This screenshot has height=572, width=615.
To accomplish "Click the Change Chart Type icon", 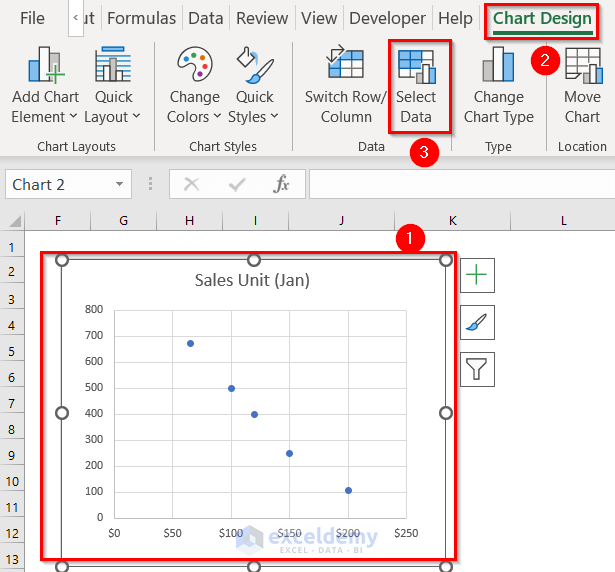I will tap(498, 64).
